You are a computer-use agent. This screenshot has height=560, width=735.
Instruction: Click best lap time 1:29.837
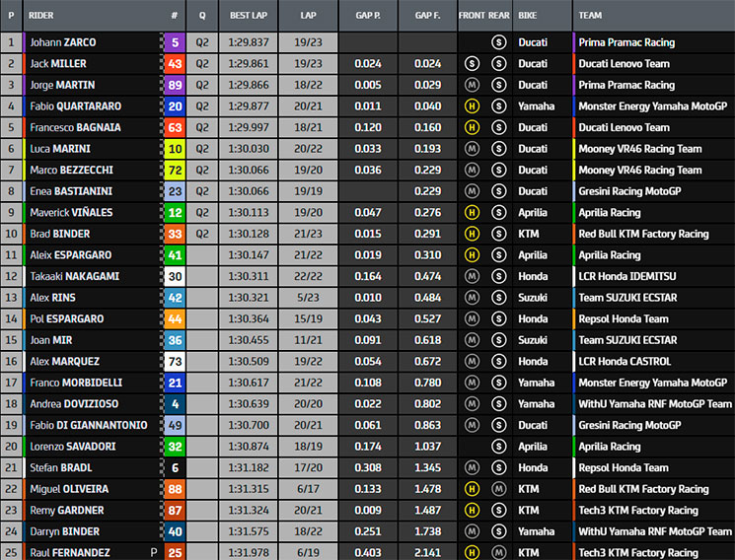(249, 42)
